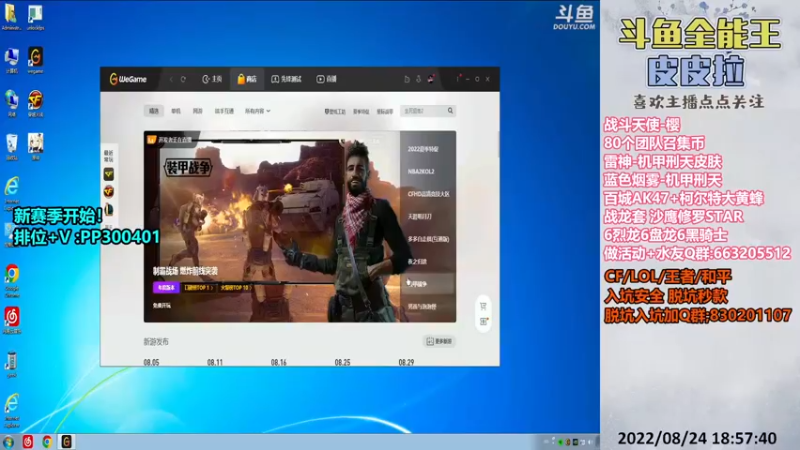
Task: Click the Windows Start button
Action: [x=8, y=442]
